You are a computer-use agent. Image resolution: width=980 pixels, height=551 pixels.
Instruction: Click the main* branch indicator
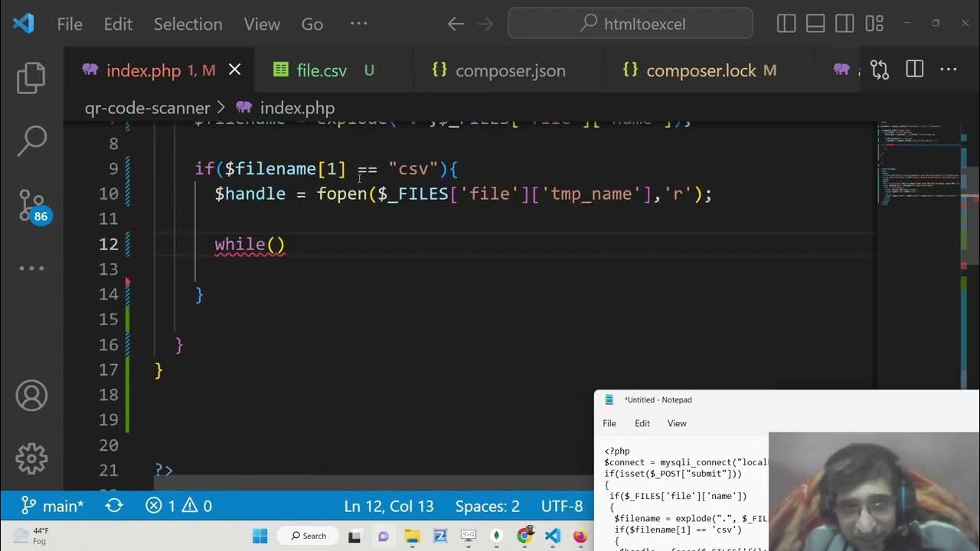tap(53, 506)
